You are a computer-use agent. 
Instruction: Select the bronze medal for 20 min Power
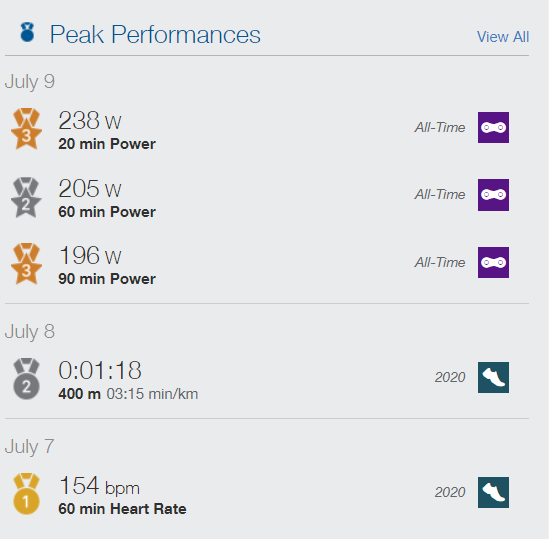point(27,129)
